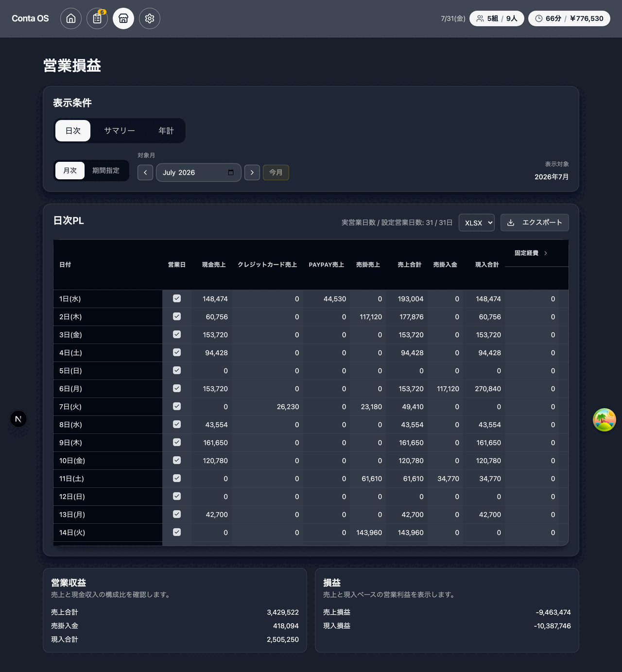
Task: Toggle the 営業日 checkbox for 12日(日)
Action: [x=177, y=496]
